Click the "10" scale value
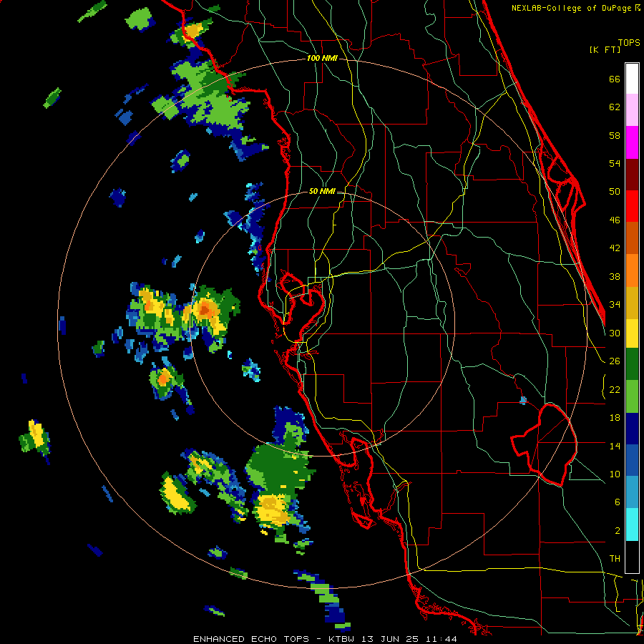The width and height of the screenshot is (644, 644). (615, 474)
